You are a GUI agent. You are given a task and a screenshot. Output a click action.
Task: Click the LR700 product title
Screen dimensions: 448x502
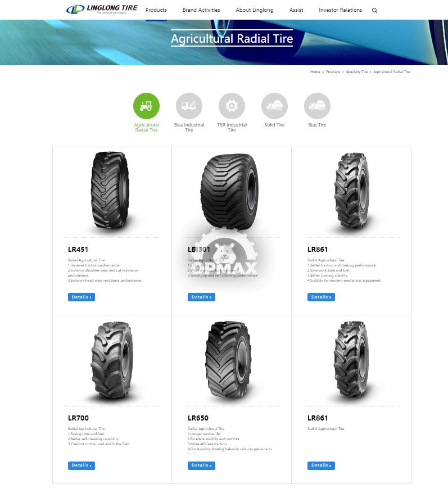pyautogui.click(x=78, y=418)
